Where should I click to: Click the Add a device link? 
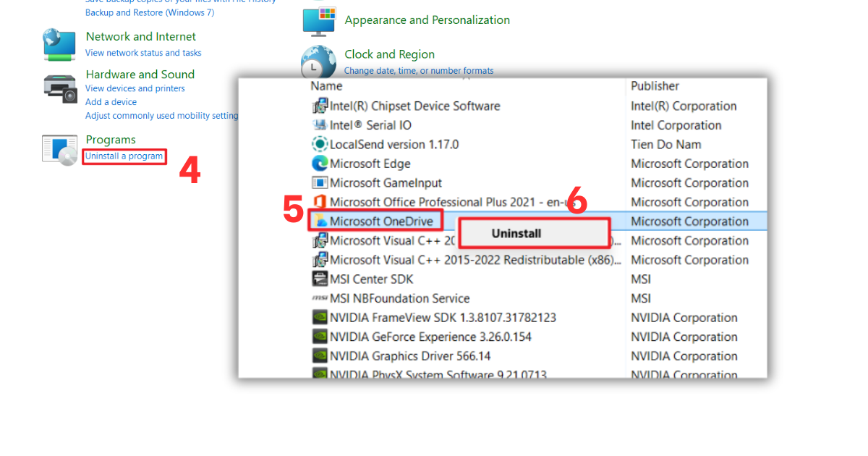click(111, 102)
